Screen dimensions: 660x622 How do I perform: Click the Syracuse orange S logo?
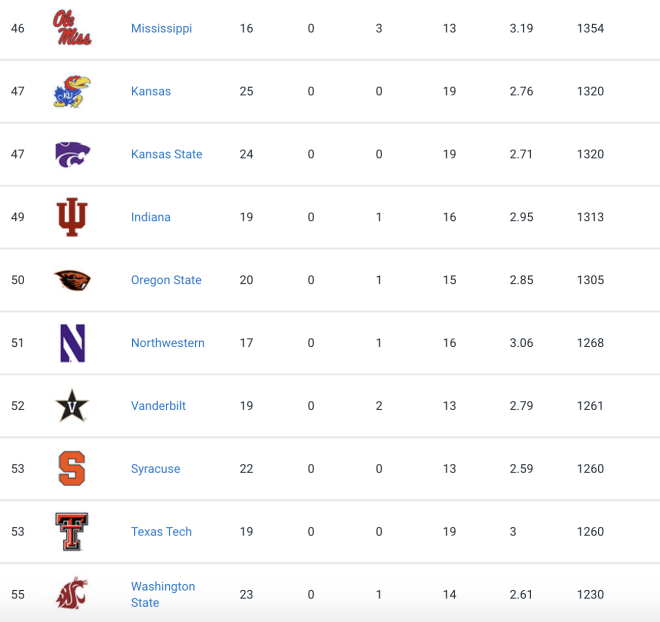[72, 468]
